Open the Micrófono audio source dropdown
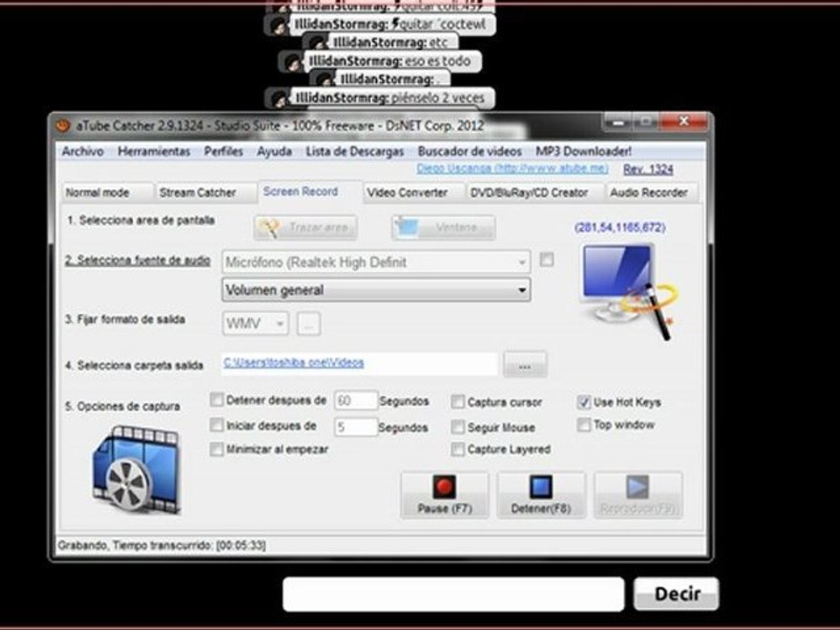The image size is (840, 630). tap(375, 262)
